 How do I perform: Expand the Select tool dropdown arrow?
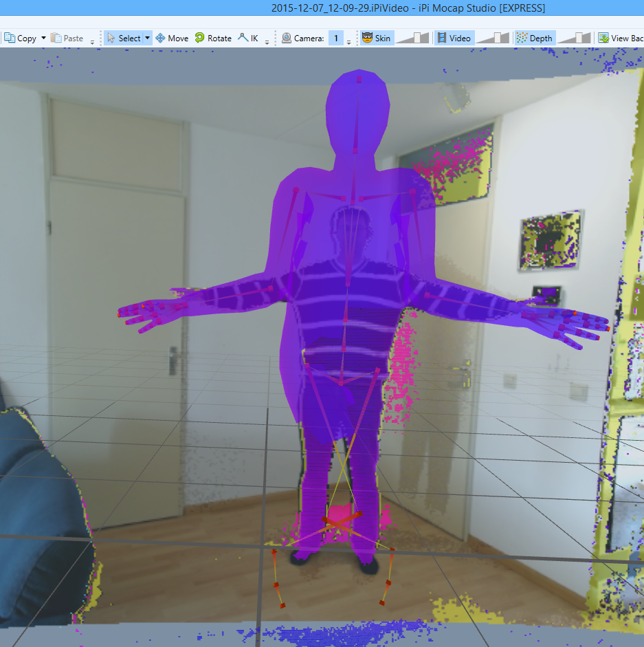coord(147,38)
